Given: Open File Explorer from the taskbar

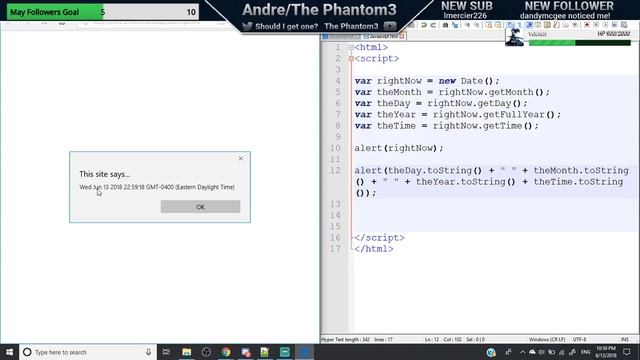Looking at the screenshot, I should point(187,352).
